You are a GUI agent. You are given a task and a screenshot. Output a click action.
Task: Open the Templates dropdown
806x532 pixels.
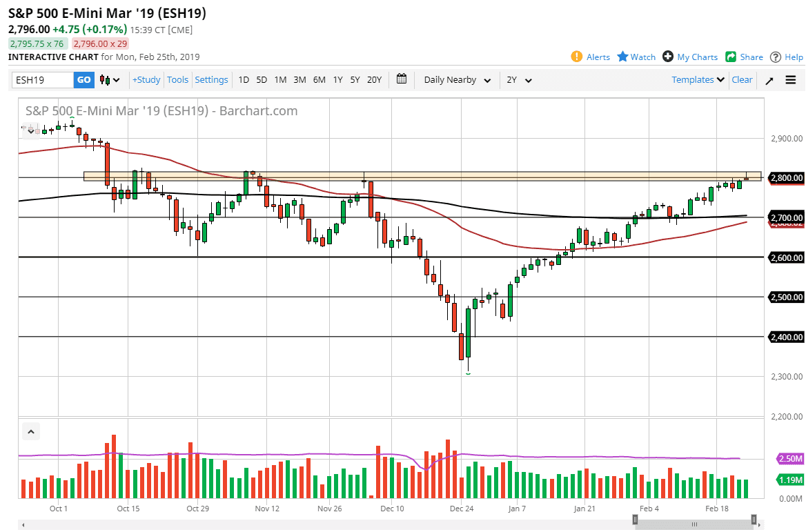click(697, 80)
